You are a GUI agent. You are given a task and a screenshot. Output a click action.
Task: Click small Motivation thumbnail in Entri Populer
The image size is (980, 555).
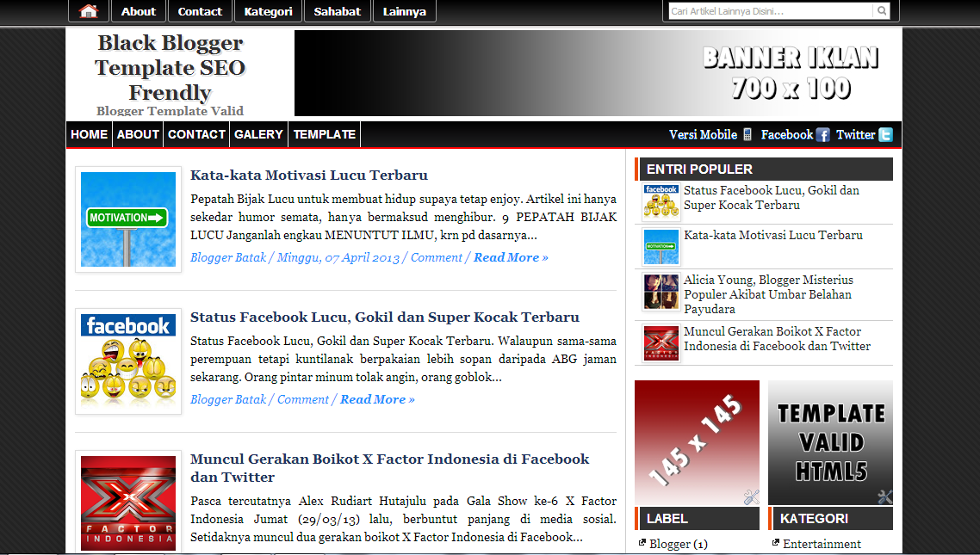661,247
